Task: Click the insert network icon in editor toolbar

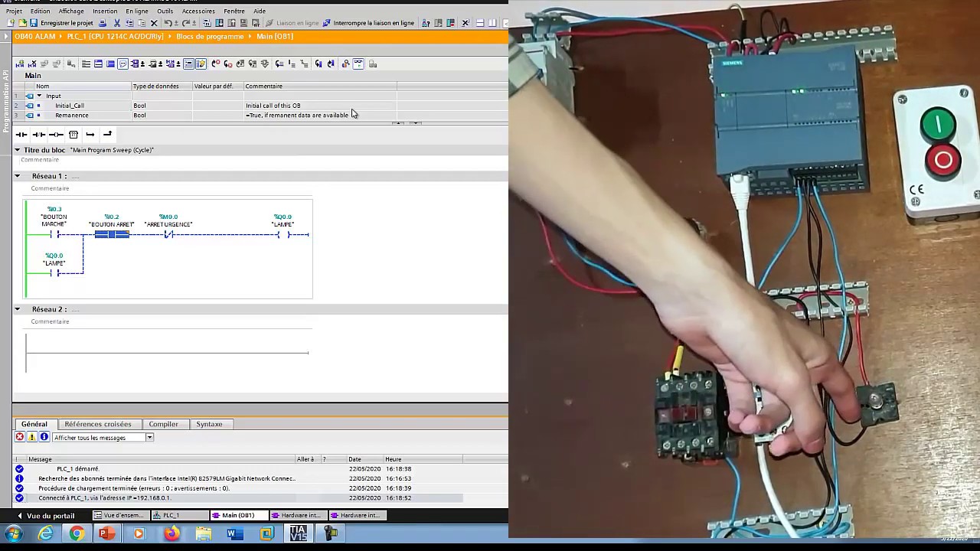Action: click(20, 64)
